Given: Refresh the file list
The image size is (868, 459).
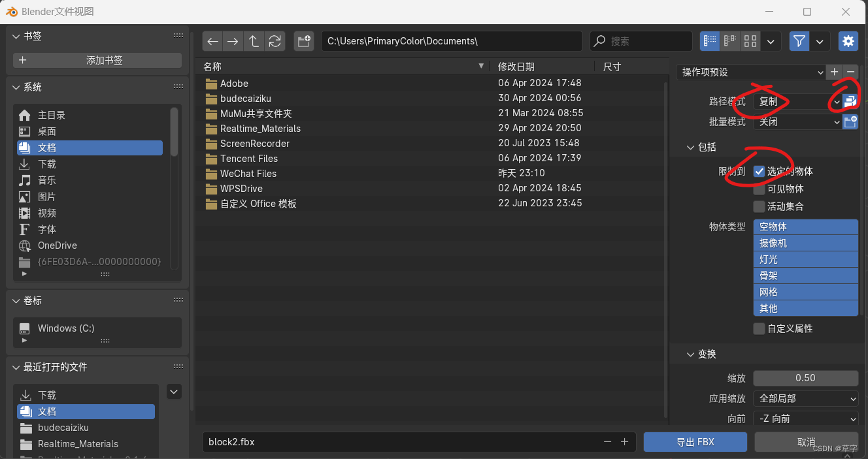Looking at the screenshot, I should pyautogui.click(x=275, y=41).
